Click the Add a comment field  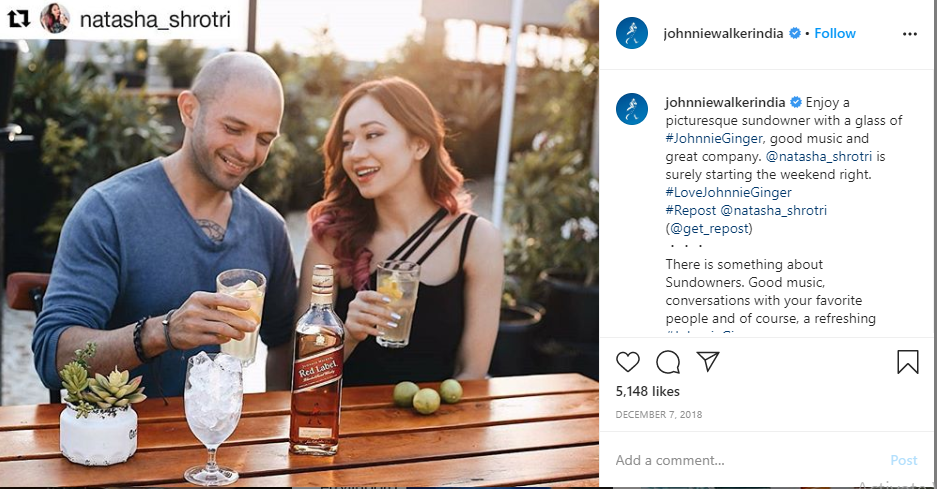[x=747, y=460]
